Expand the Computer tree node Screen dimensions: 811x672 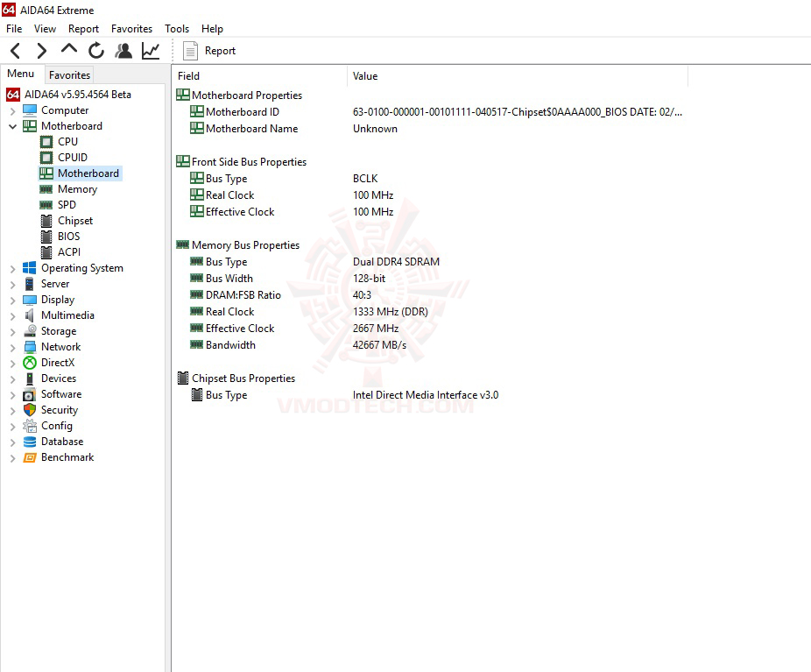13,110
